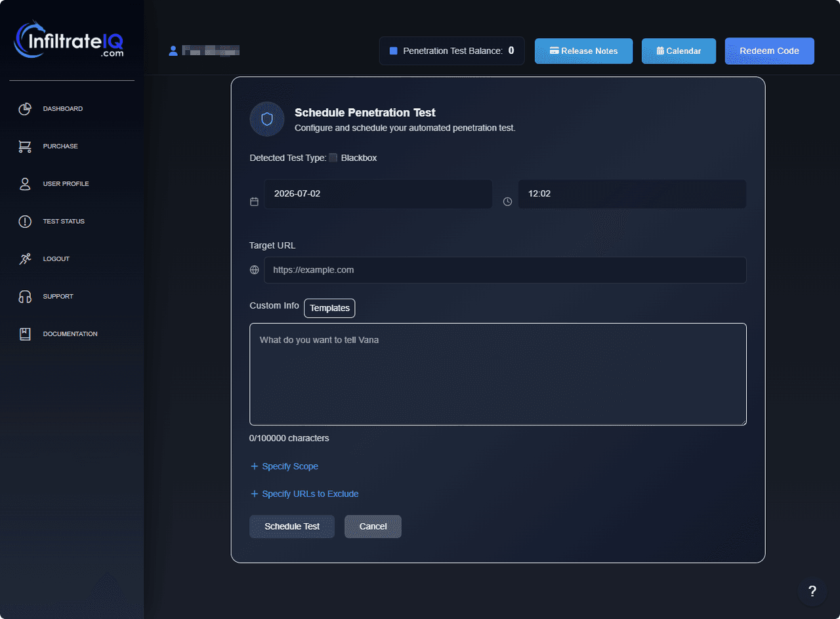Go to the Purchase menu item

[x=60, y=146]
